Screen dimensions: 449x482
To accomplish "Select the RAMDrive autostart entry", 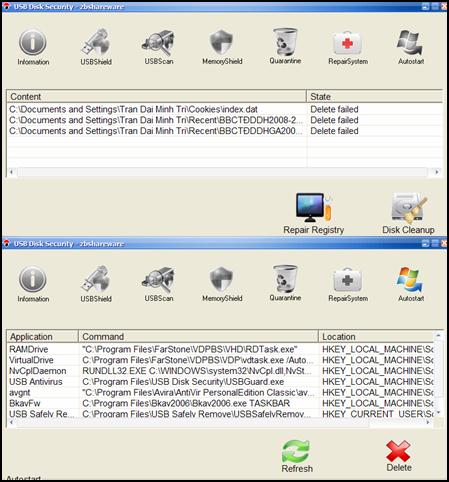I will pyautogui.click(x=220, y=349).
